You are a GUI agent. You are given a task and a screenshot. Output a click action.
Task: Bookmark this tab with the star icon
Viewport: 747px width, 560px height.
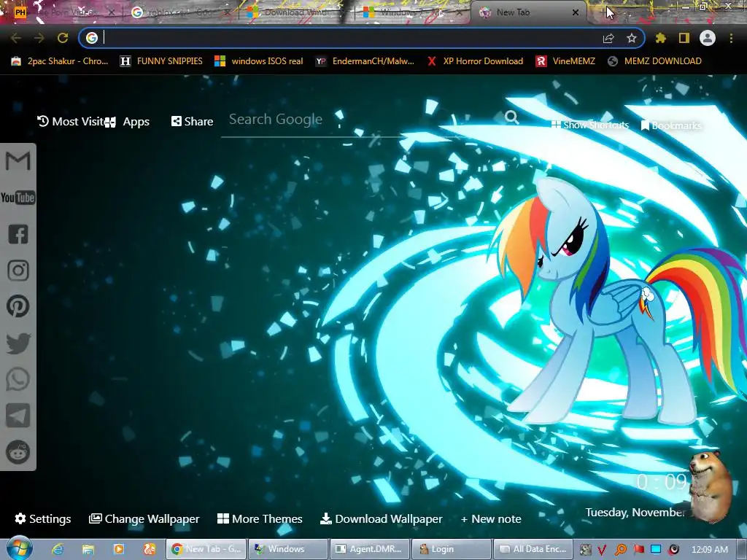point(632,38)
